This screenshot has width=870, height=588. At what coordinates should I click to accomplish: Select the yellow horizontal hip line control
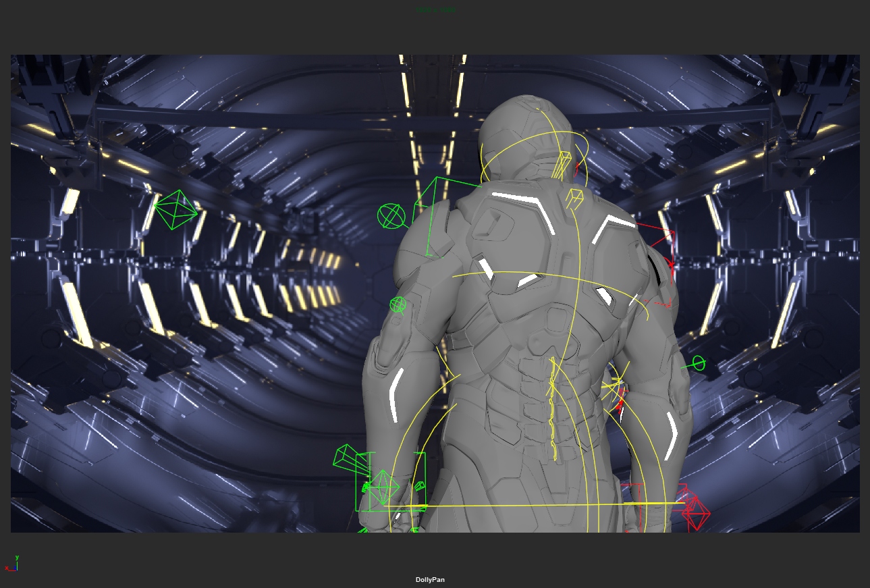tap(540, 505)
